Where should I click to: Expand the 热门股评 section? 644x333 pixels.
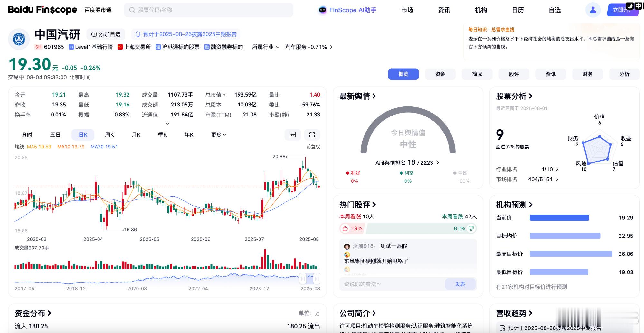coord(358,205)
